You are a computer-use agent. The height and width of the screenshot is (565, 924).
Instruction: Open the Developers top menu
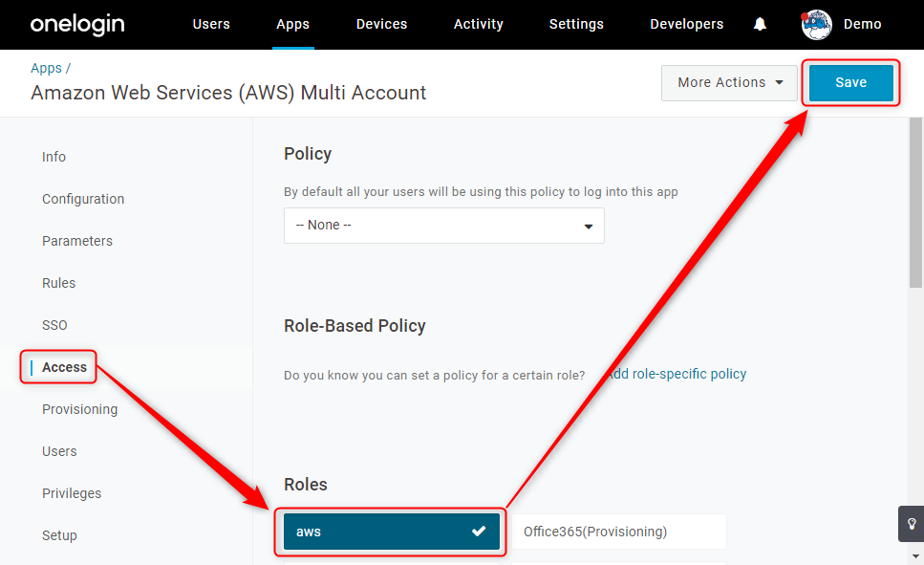click(686, 24)
